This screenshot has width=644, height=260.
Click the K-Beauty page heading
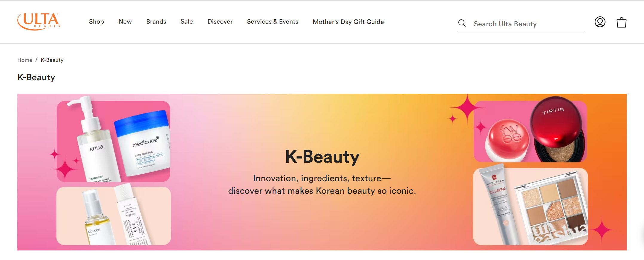(x=36, y=77)
